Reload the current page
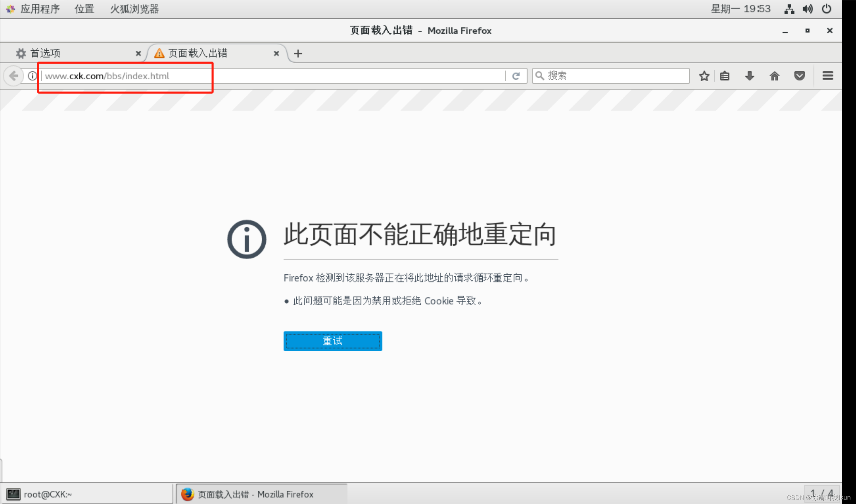856x504 pixels. tap(516, 76)
